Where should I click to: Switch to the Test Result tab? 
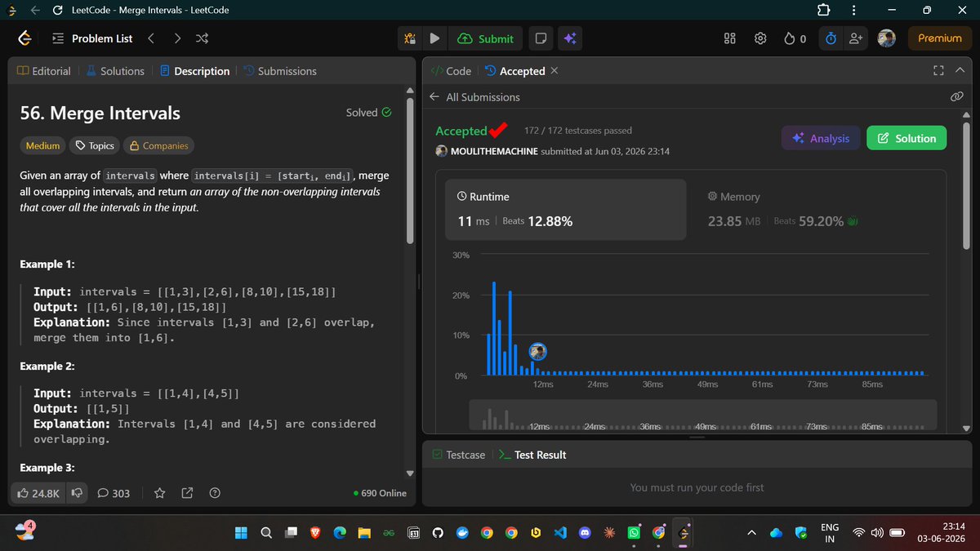(532, 455)
